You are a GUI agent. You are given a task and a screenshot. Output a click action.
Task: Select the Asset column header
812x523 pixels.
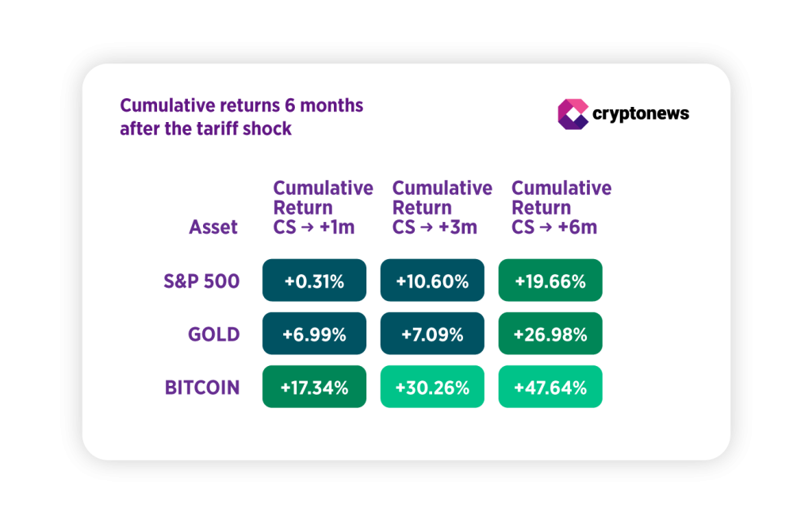[x=213, y=227]
